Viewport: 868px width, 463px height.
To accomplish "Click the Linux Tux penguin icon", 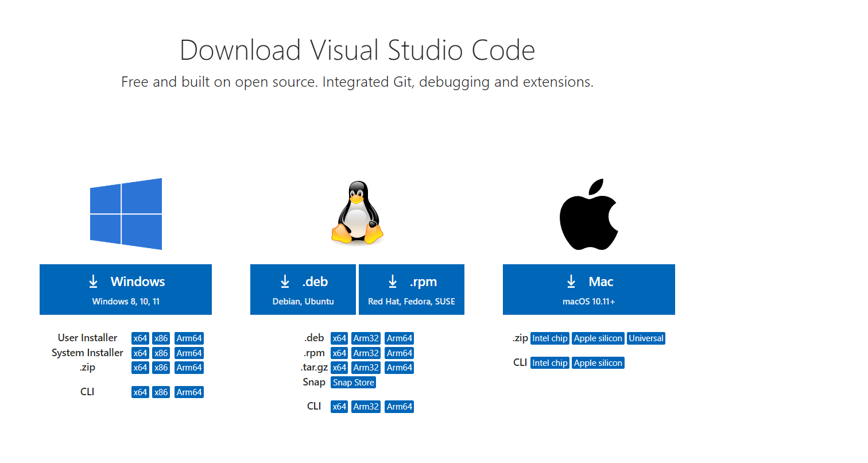I will coord(357,213).
